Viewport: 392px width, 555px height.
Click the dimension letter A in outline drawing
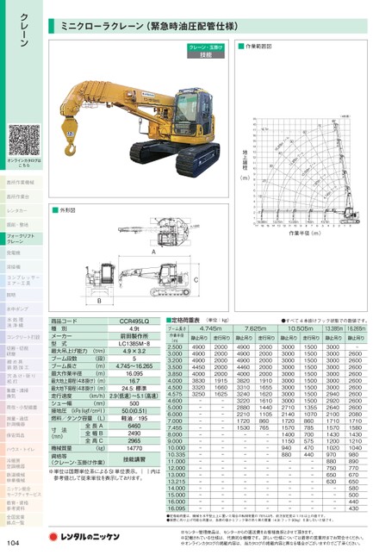click(153, 252)
